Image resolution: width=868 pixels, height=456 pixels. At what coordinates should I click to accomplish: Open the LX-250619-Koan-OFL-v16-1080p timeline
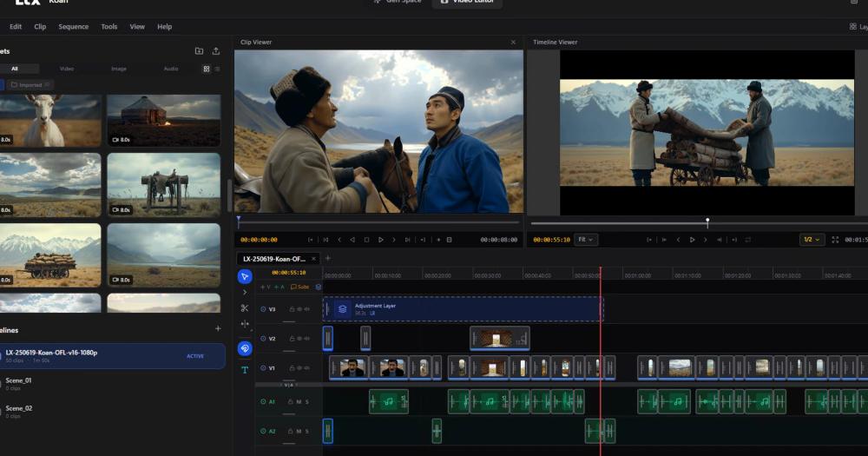(112, 356)
